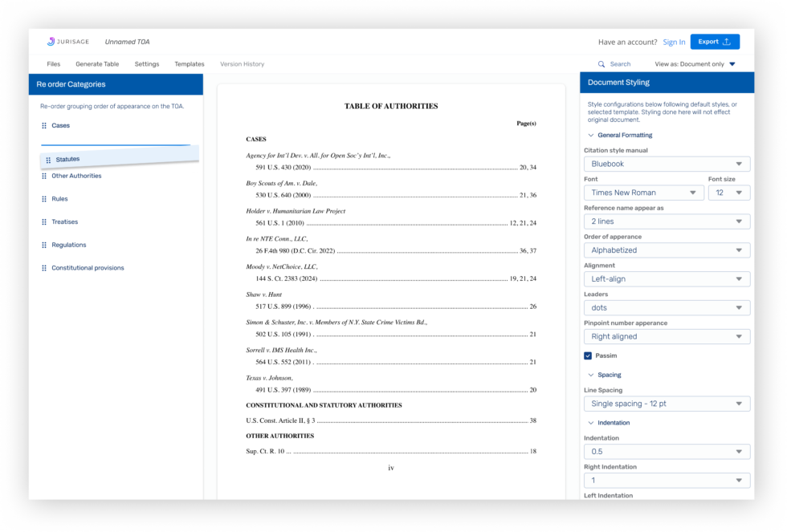Click the search magnifier icon

tap(601, 64)
